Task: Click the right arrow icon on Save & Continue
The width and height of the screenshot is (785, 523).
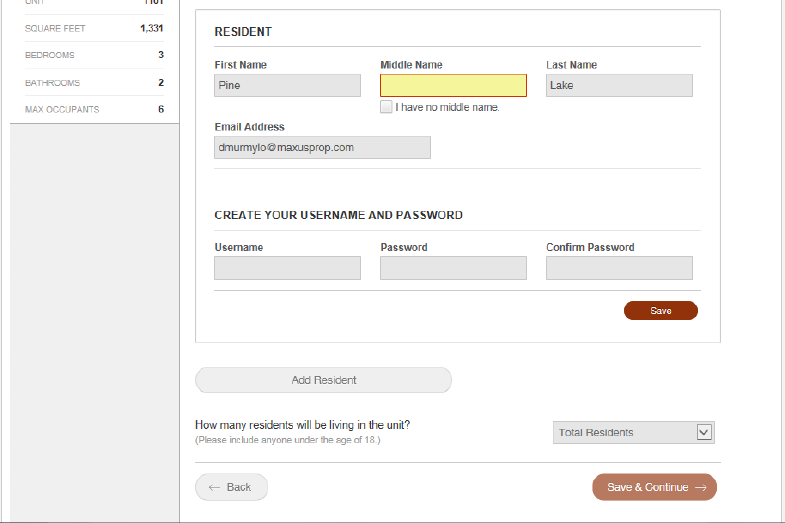Action: (701, 487)
